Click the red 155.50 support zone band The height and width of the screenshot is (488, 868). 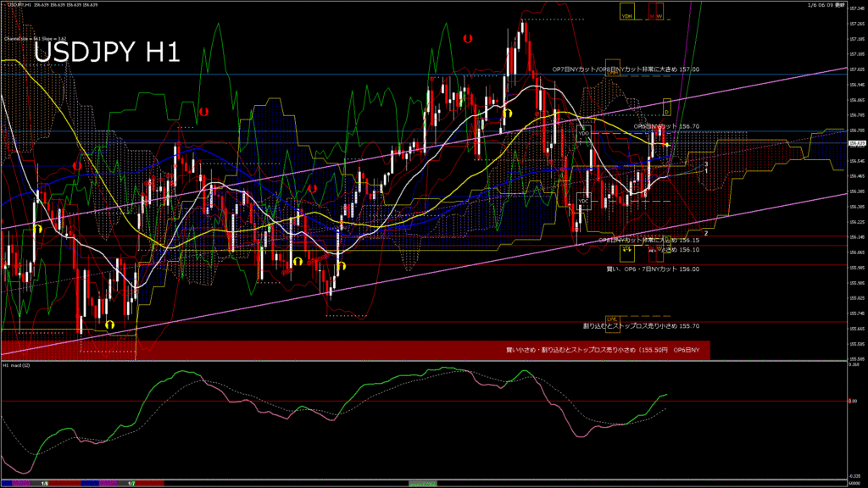(356, 349)
